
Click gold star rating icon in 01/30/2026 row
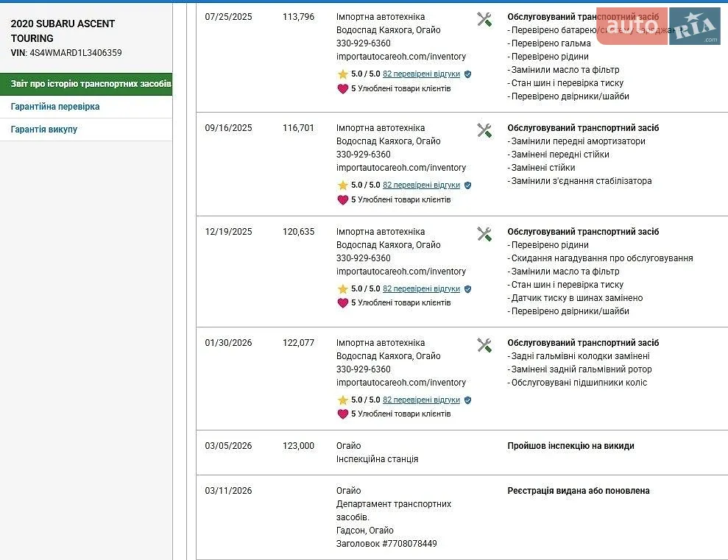(342, 400)
